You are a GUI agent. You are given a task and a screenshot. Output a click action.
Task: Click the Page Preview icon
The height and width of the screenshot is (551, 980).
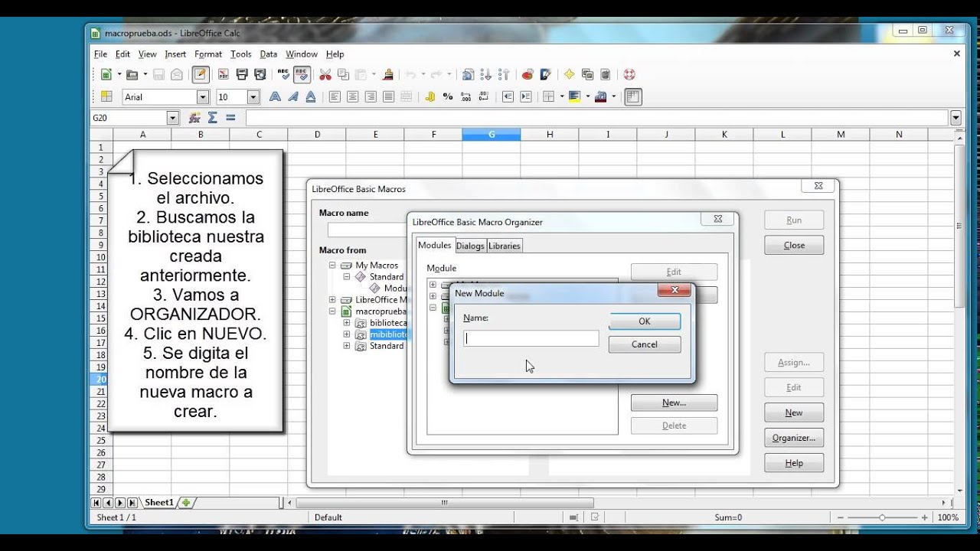tap(260, 74)
